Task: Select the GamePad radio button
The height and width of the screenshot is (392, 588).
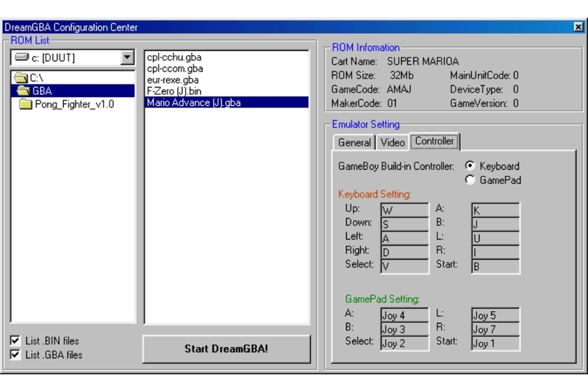Action: pos(470,179)
